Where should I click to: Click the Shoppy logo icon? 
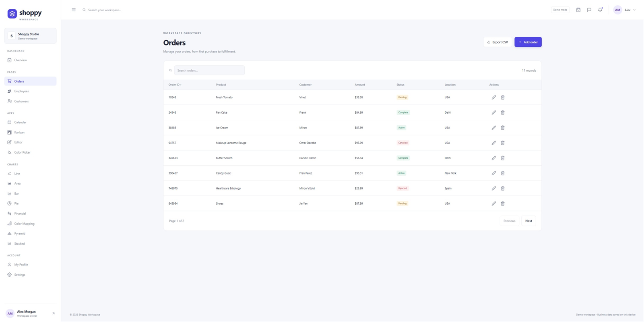tap(12, 14)
